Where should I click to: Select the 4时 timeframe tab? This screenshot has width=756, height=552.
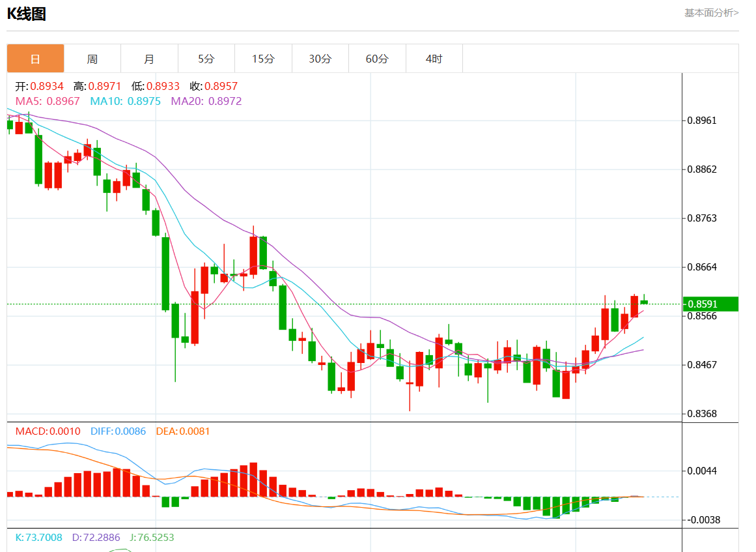(x=434, y=59)
